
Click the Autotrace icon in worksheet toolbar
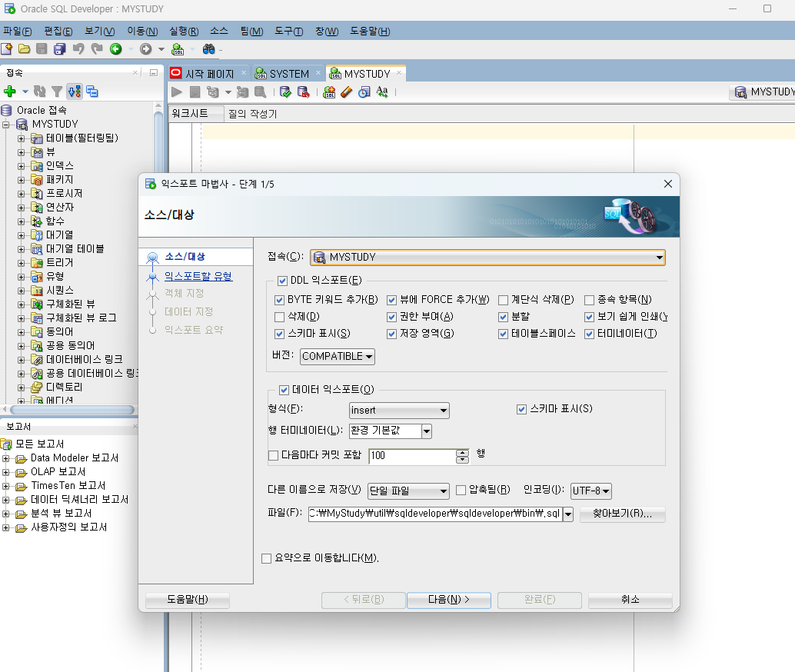click(x=242, y=91)
